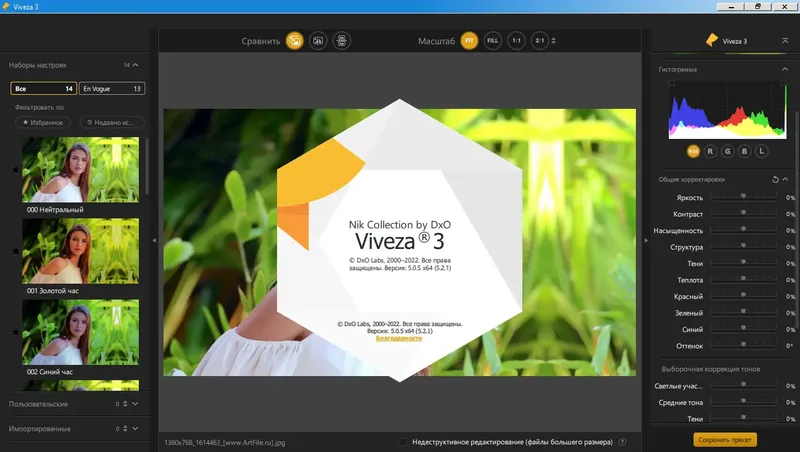Image resolution: width=800 pixels, height=452 pixels.
Task: Click Сохранить пресет button
Action: click(x=724, y=440)
